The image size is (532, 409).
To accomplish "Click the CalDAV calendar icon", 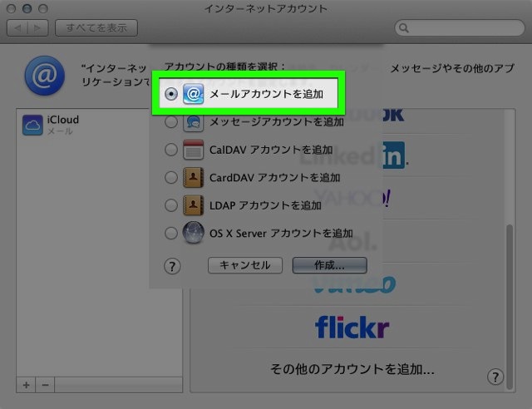I will tap(193, 150).
